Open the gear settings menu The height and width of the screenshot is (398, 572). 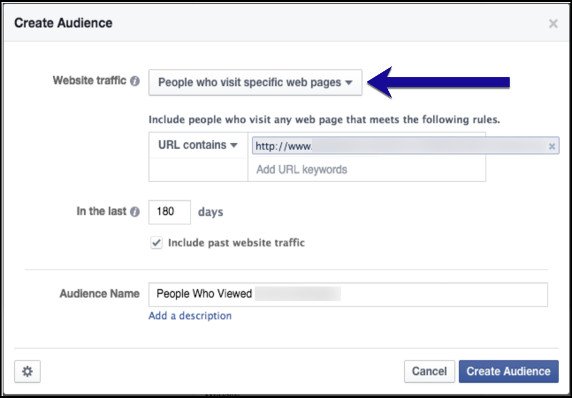tap(27, 371)
